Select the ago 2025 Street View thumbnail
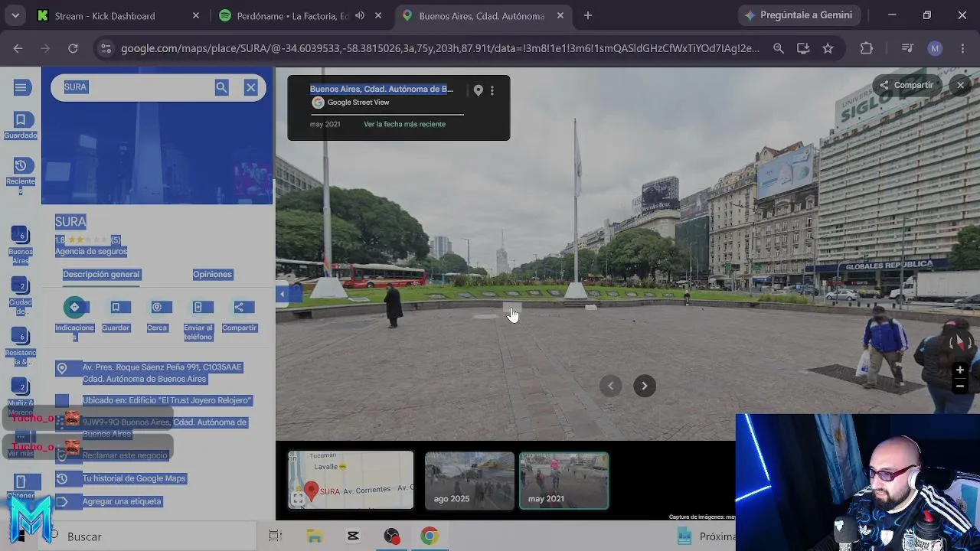Viewport: 980px width, 551px height. (x=469, y=481)
